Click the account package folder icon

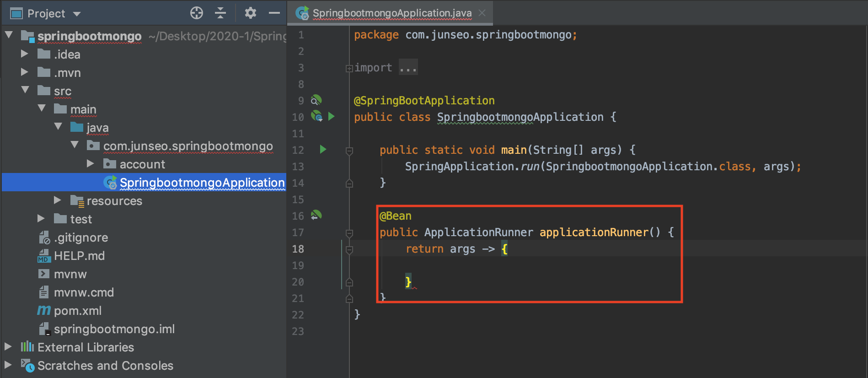pyautogui.click(x=110, y=163)
